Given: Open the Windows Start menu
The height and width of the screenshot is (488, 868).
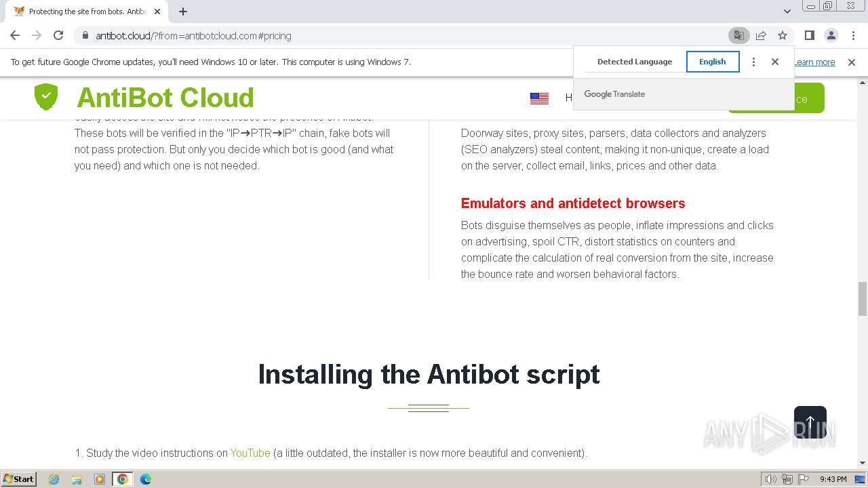Looking at the screenshot, I should click(18, 479).
